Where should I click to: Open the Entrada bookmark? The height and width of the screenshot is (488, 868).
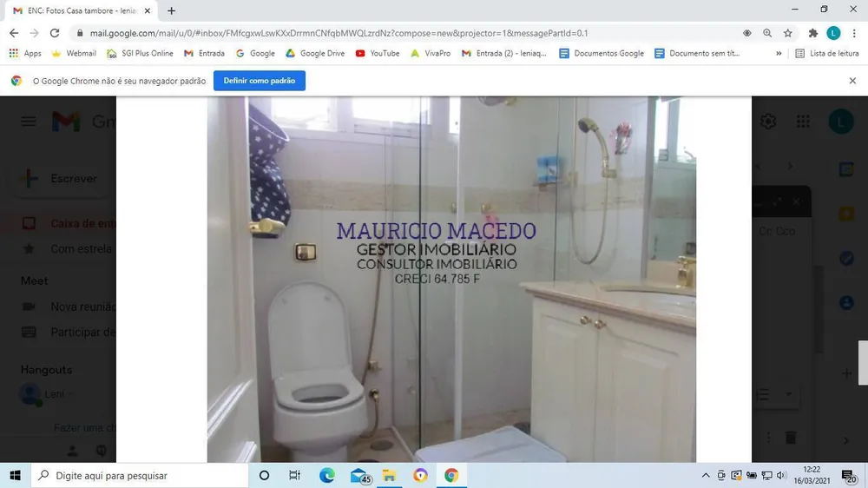click(x=204, y=53)
